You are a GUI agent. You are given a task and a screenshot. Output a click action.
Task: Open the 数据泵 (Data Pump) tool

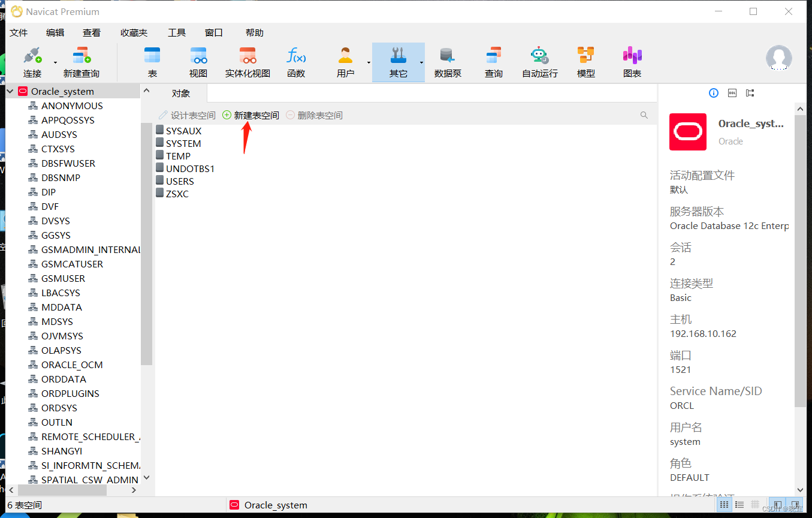click(448, 62)
